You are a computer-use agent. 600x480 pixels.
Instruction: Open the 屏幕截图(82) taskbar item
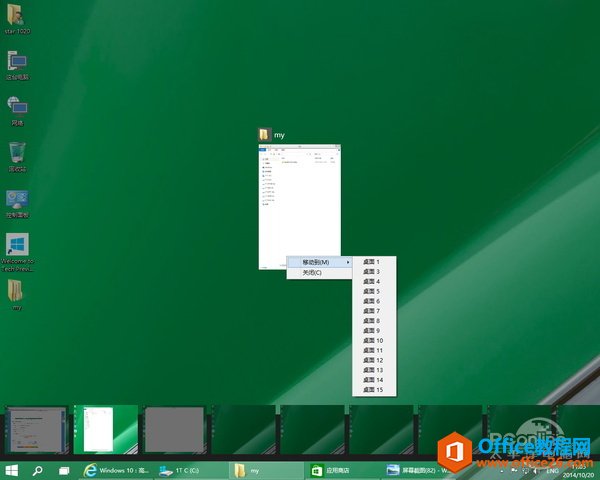pos(417,470)
